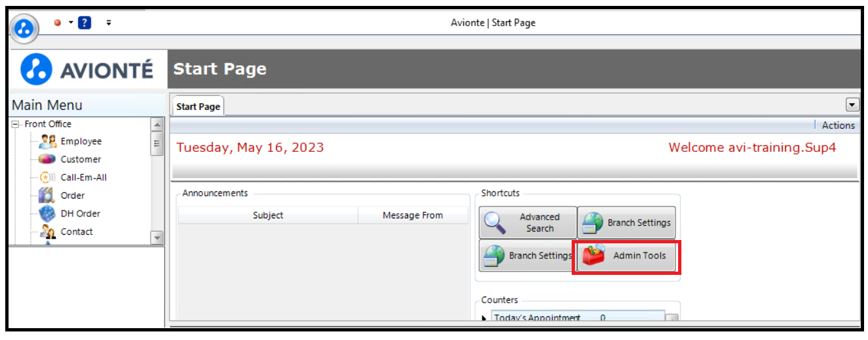Click the Call-Em-All orange icon
Screen dimensions: 868x340
[x=47, y=178]
